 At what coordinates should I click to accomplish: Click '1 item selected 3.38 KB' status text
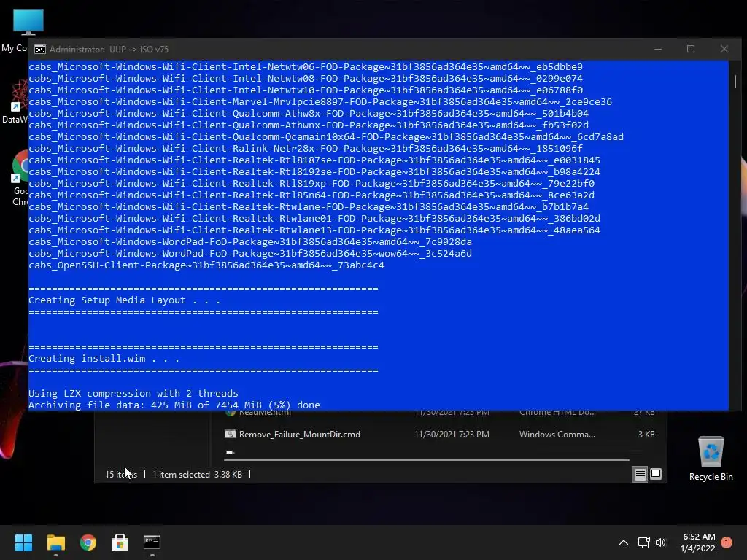point(197,475)
